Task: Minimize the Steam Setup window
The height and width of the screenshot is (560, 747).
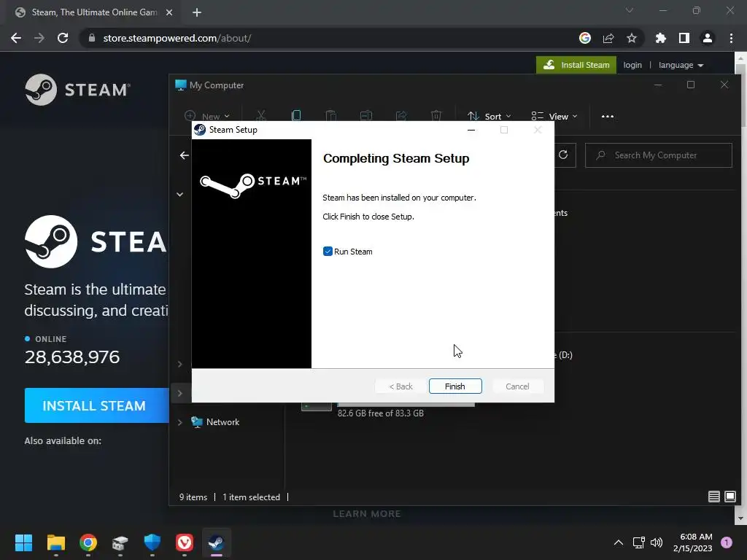Action: click(471, 130)
